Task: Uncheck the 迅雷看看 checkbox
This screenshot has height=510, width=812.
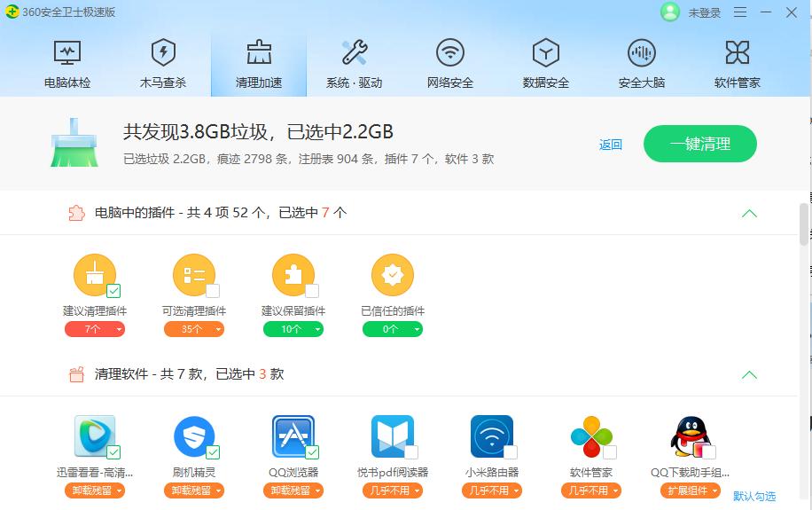Action: 113,452
